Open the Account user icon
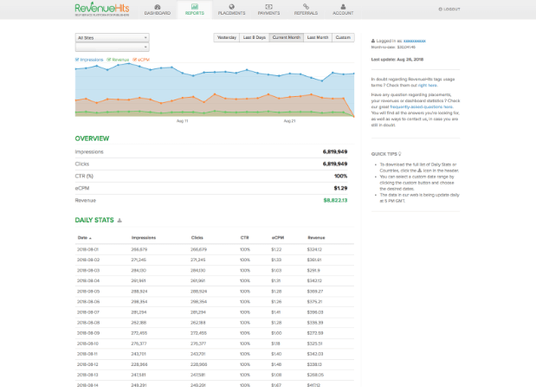 coord(342,7)
